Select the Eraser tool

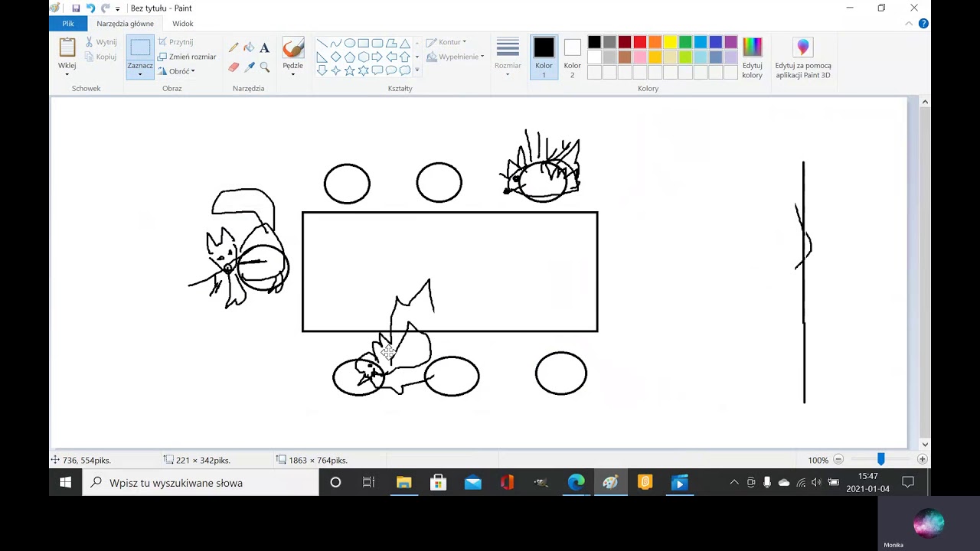234,67
